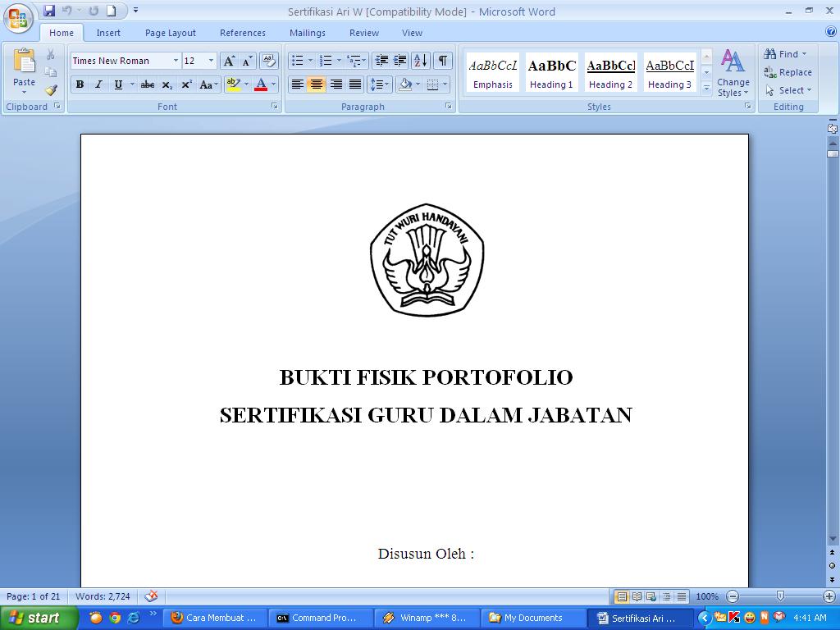Activate the Format Painter brush

pyautogui.click(x=51, y=89)
